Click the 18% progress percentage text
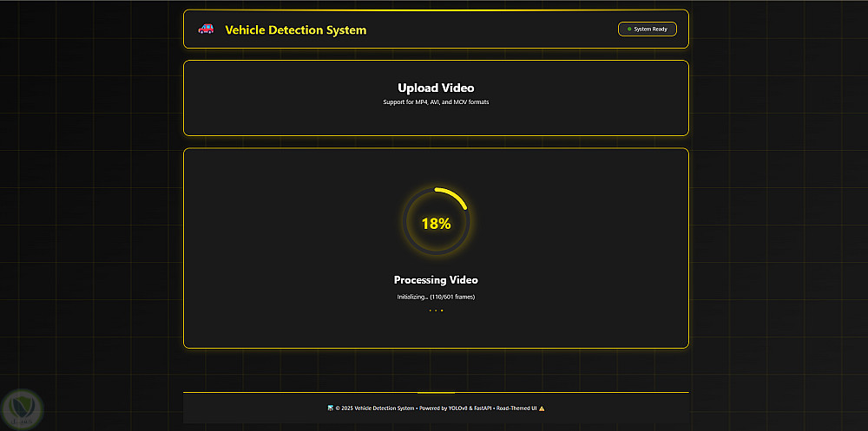Viewport: 868px width, 431px height. [436, 224]
